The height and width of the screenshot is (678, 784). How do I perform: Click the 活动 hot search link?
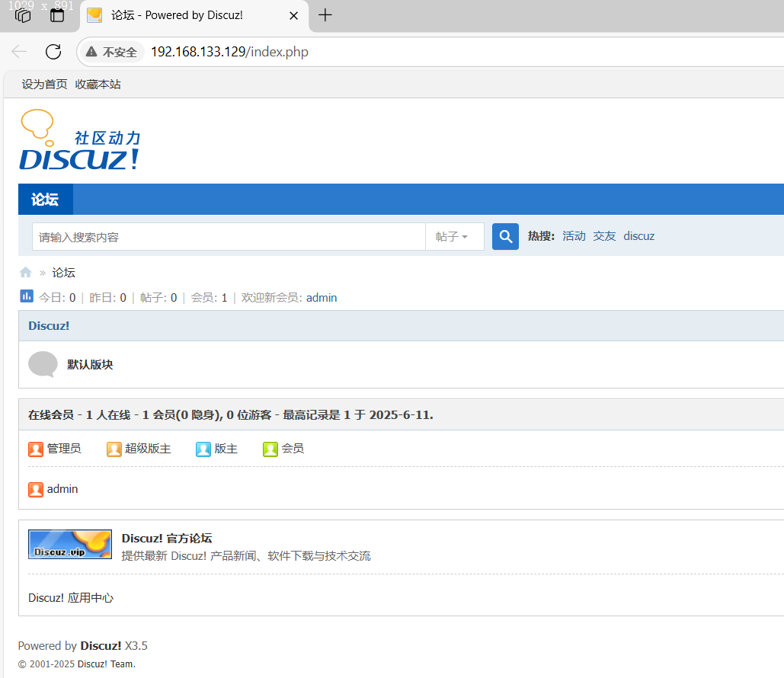[574, 236]
